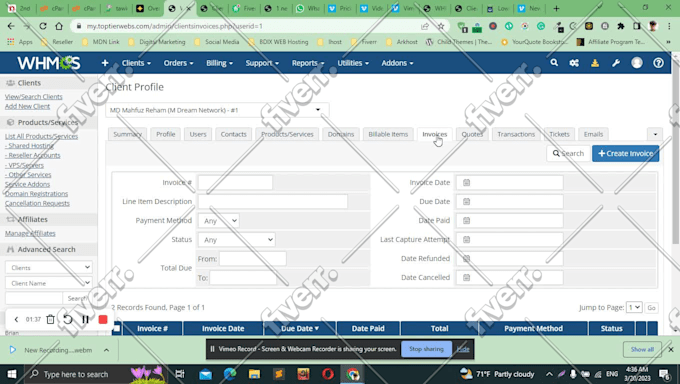Open View/Search Clients link

(33, 97)
